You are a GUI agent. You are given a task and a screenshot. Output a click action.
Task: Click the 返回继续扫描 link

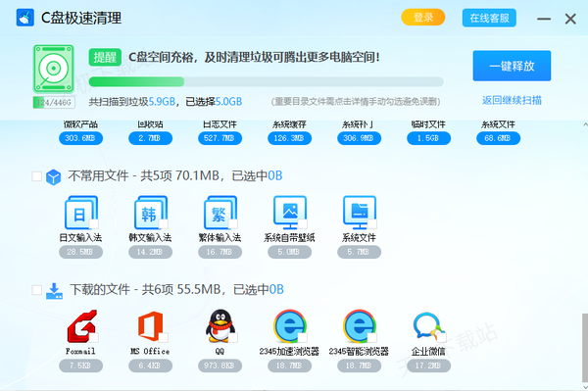512,101
